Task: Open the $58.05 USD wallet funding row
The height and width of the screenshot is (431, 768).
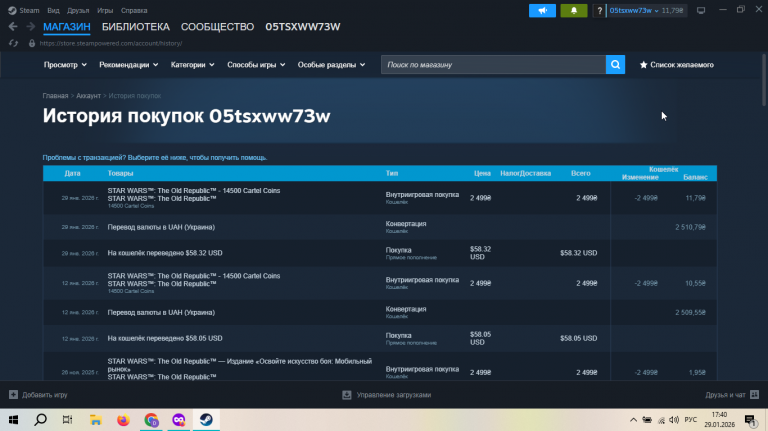Action: click(380, 338)
